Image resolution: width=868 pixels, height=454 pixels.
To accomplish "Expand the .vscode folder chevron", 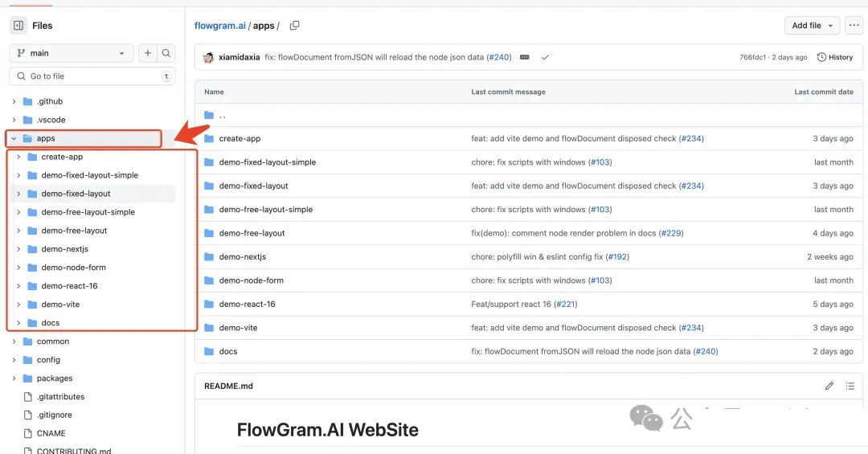I will pyautogui.click(x=14, y=120).
